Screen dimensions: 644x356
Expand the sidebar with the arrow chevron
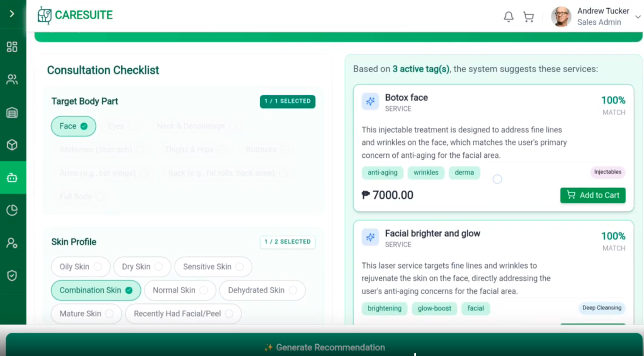click(x=12, y=14)
